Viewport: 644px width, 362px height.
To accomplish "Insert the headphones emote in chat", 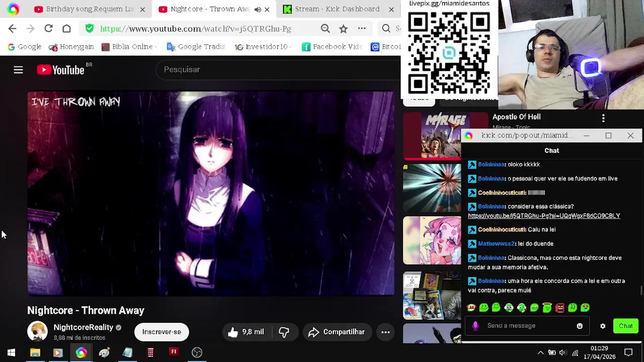I will (x=509, y=308).
